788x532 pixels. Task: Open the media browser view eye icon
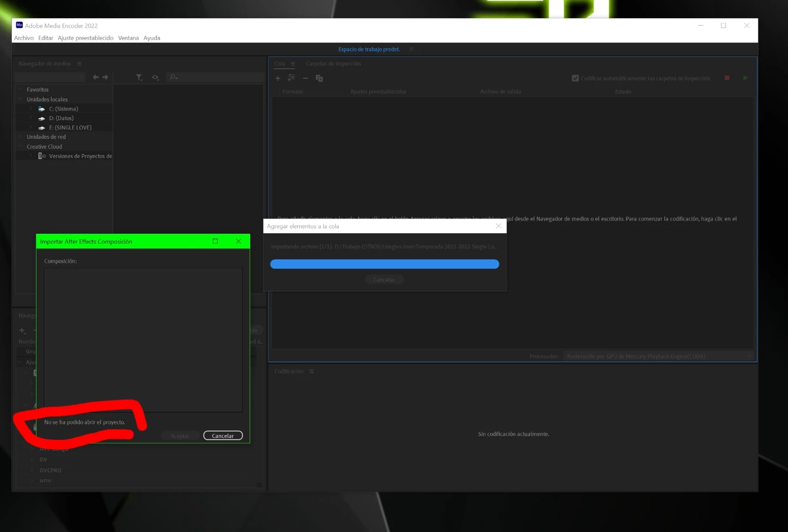155,77
